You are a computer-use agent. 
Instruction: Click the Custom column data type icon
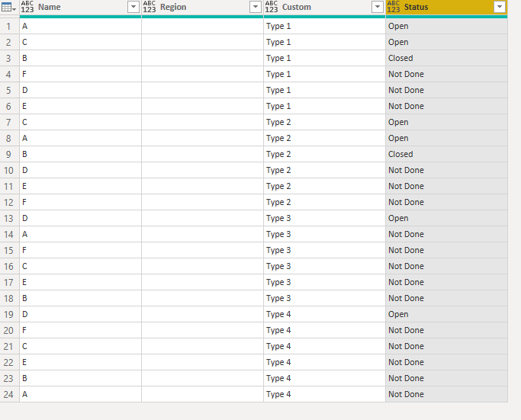272,7
